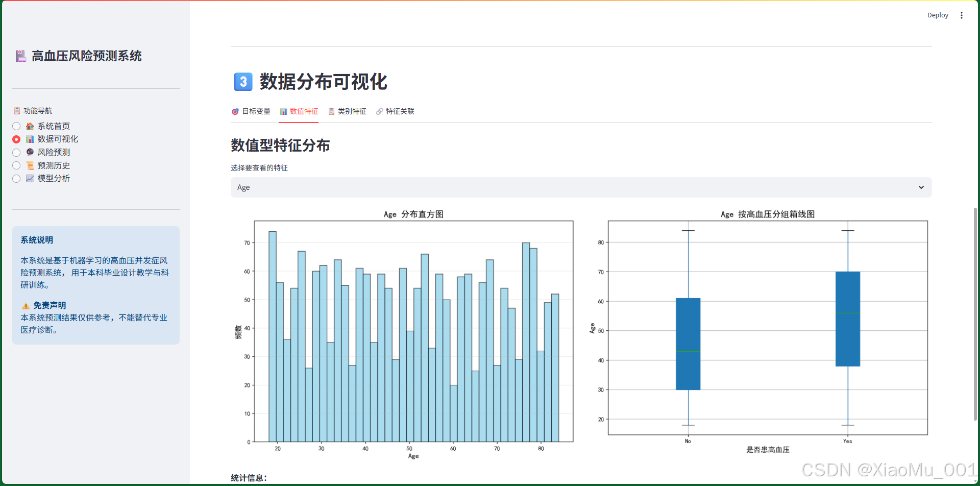Click the scroll icon beside 预测历史
980x486 pixels.
pyautogui.click(x=30, y=165)
